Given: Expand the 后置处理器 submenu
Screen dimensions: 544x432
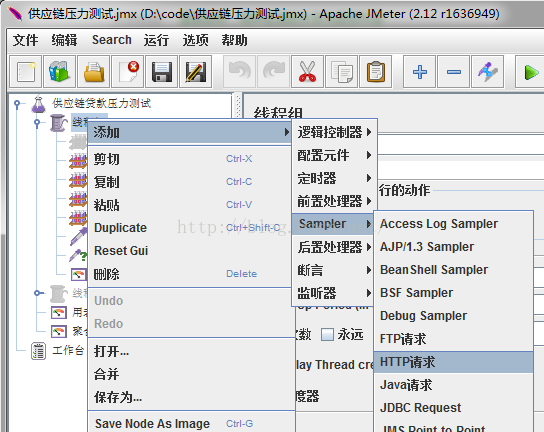Looking at the screenshot, I should click(333, 247).
